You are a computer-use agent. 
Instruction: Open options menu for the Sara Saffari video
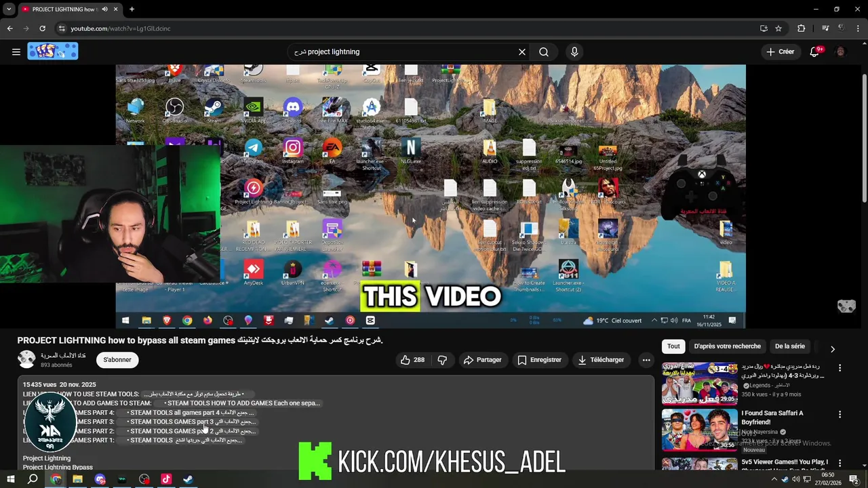tap(840, 414)
